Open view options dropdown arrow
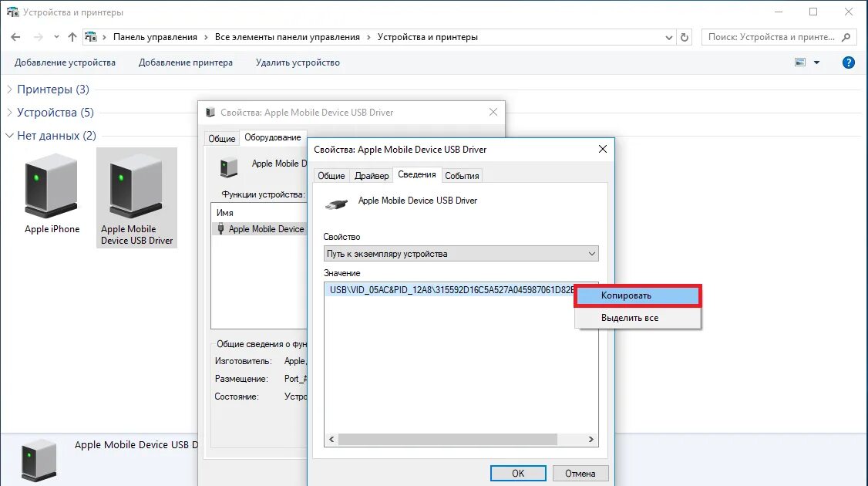Screen dimensions: 868x486 [x=816, y=62]
